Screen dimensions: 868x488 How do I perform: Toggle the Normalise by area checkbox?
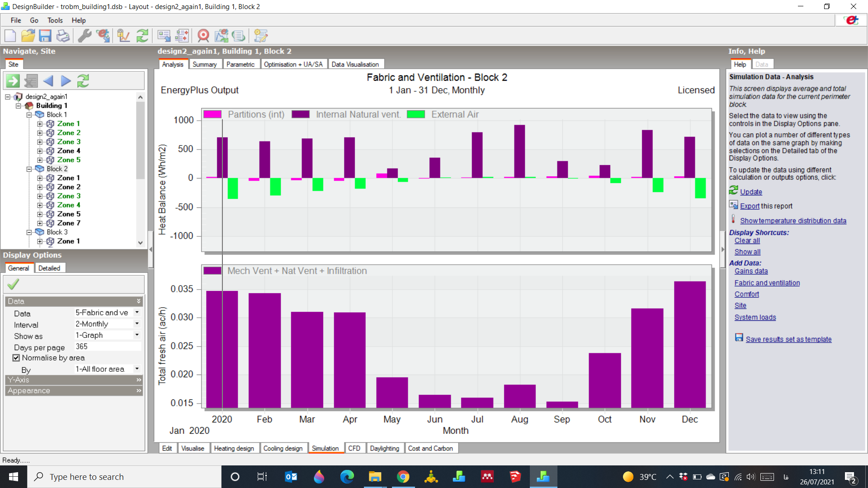[x=16, y=358]
